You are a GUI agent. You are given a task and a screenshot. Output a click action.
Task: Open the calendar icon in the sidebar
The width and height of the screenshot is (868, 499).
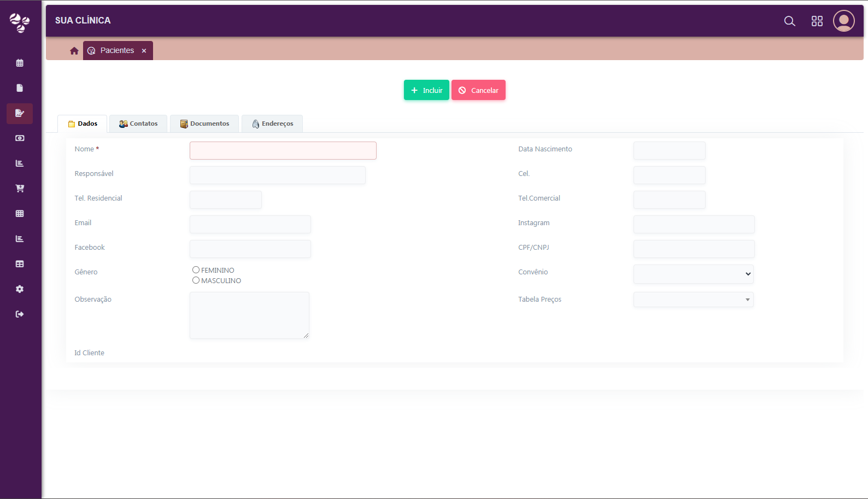coord(20,63)
